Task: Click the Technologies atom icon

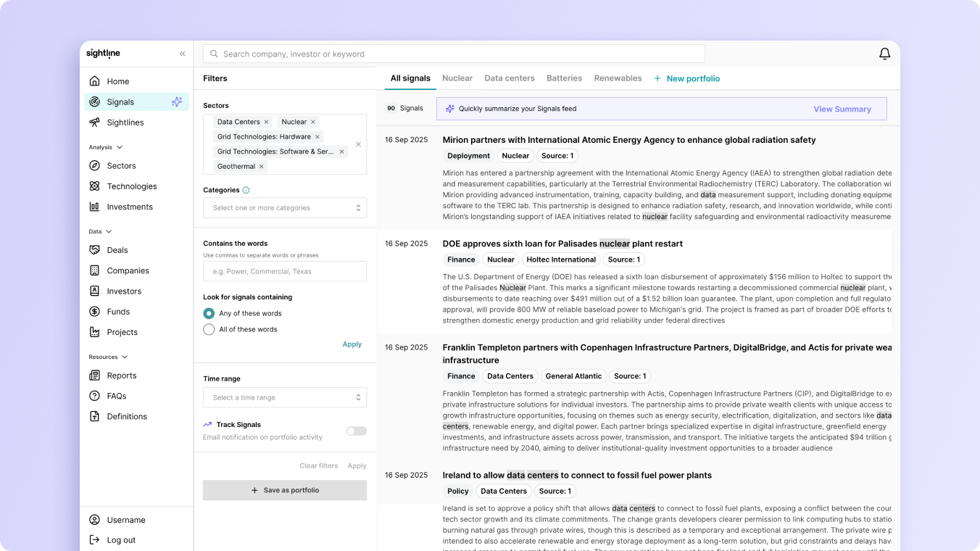Action: click(x=94, y=186)
